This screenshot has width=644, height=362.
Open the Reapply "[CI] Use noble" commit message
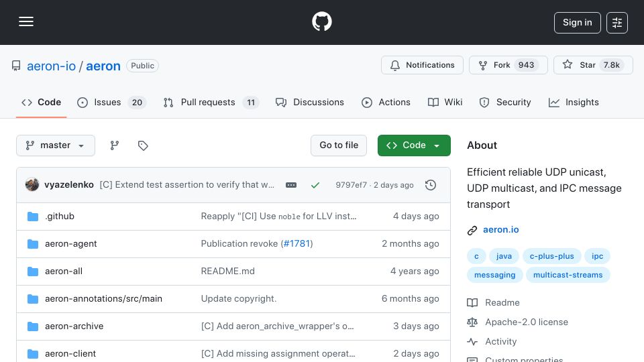[x=278, y=217]
